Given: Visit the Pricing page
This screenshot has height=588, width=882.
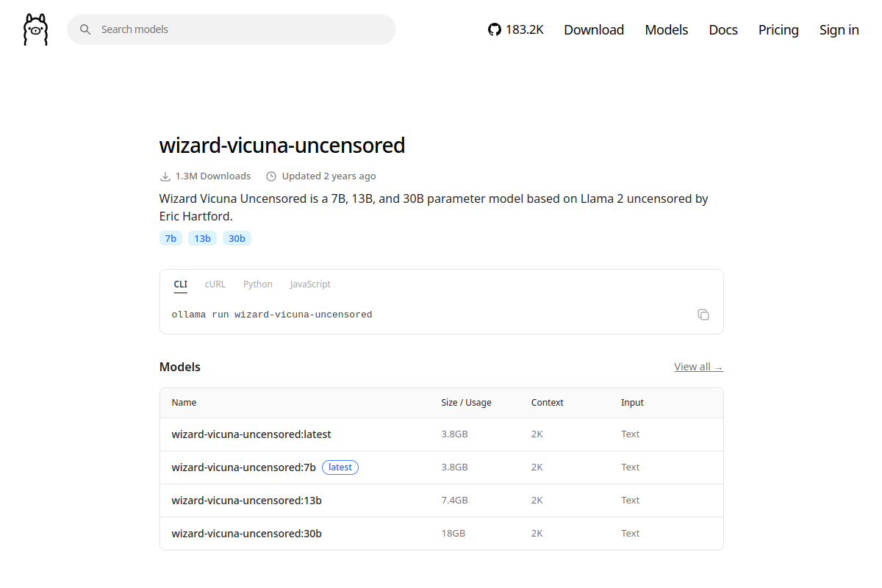Looking at the screenshot, I should click(778, 29).
